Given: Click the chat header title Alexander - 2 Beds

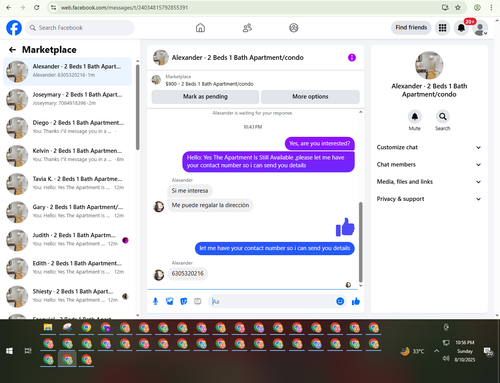Looking at the screenshot, I should (237, 57).
